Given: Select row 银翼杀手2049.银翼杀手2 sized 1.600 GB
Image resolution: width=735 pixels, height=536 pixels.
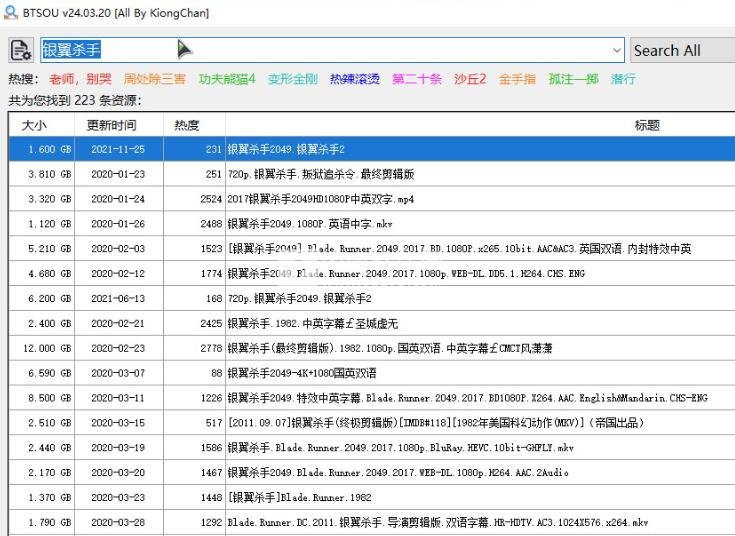Looking at the screenshot, I should 372,149.
